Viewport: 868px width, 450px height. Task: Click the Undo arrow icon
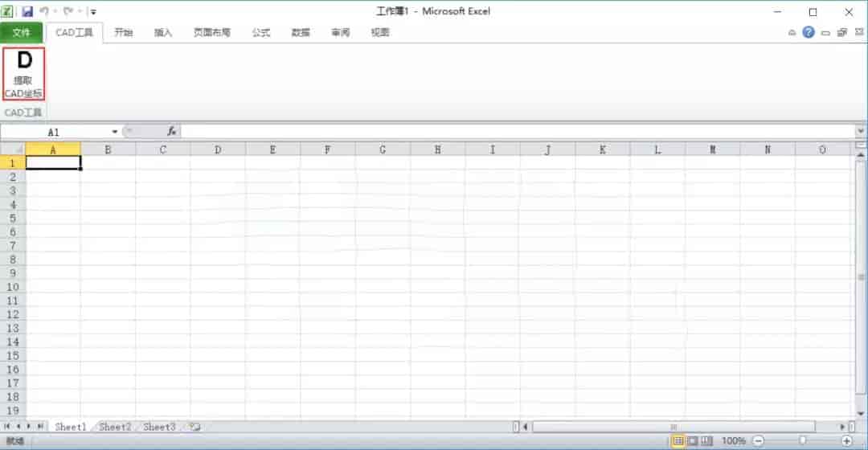point(44,12)
